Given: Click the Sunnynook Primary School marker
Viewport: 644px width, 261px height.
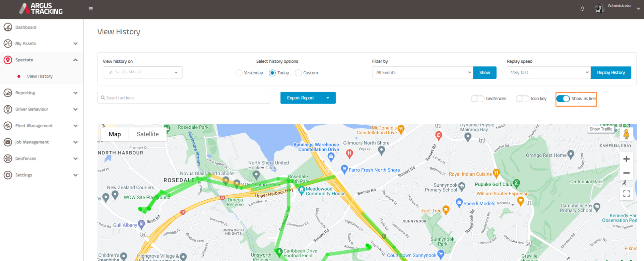Looking at the screenshot, I should pyautogui.click(x=462, y=186).
